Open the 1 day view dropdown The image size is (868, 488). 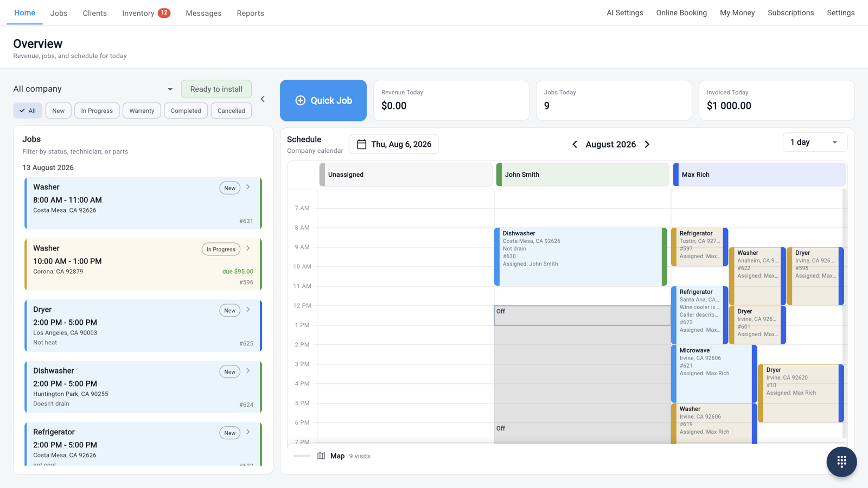pyautogui.click(x=815, y=142)
